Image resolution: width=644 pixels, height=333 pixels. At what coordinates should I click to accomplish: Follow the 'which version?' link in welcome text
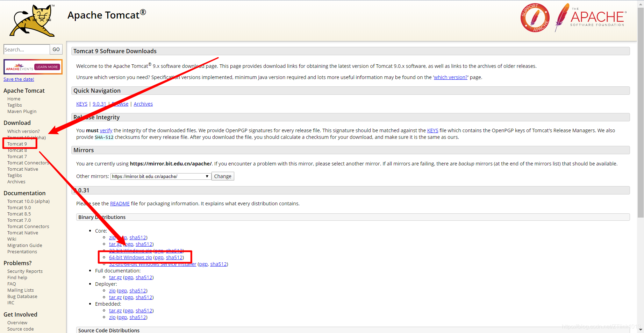pos(451,77)
